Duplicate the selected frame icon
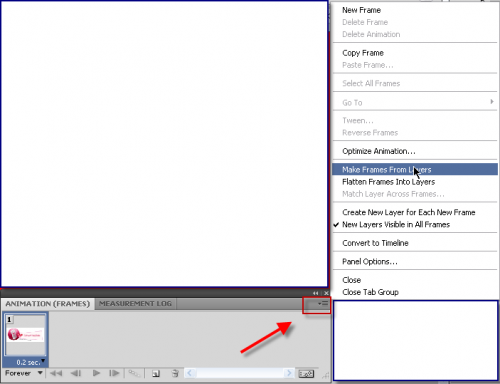This screenshot has height=384, width=500. (156, 374)
